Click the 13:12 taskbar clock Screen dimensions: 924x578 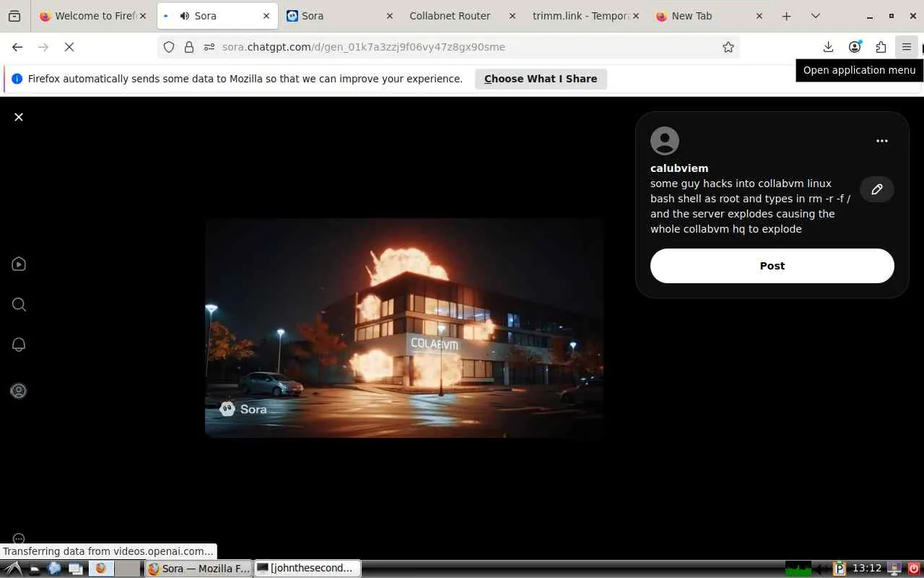tap(867, 569)
